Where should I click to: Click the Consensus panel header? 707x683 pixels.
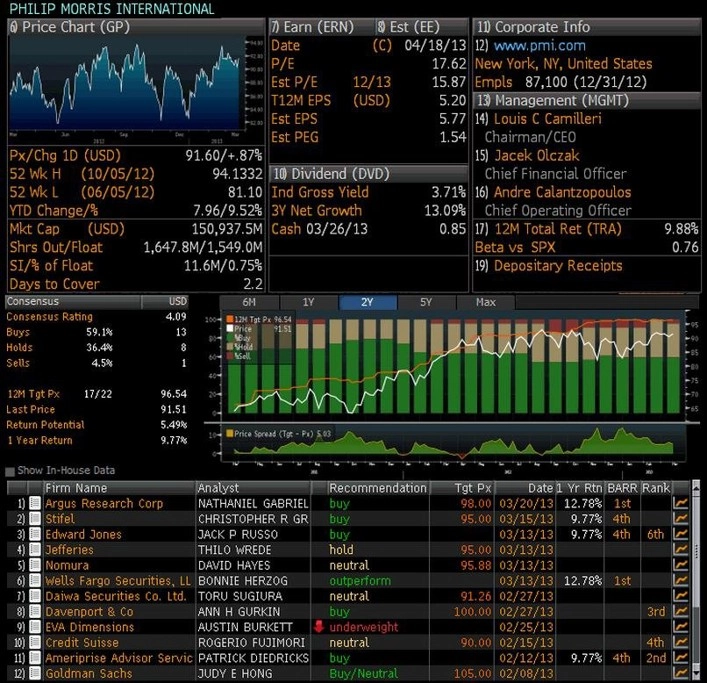(x=97, y=302)
